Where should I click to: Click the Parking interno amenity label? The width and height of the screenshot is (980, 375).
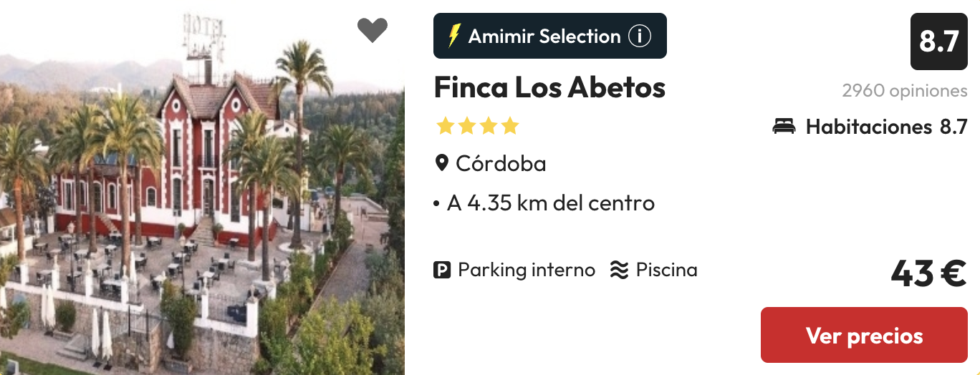tap(527, 270)
